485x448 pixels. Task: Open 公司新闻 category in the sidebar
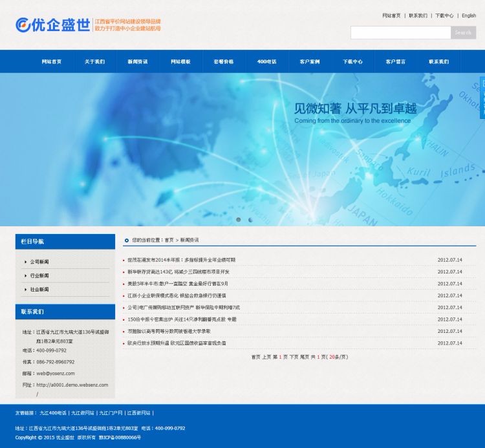pyautogui.click(x=39, y=262)
